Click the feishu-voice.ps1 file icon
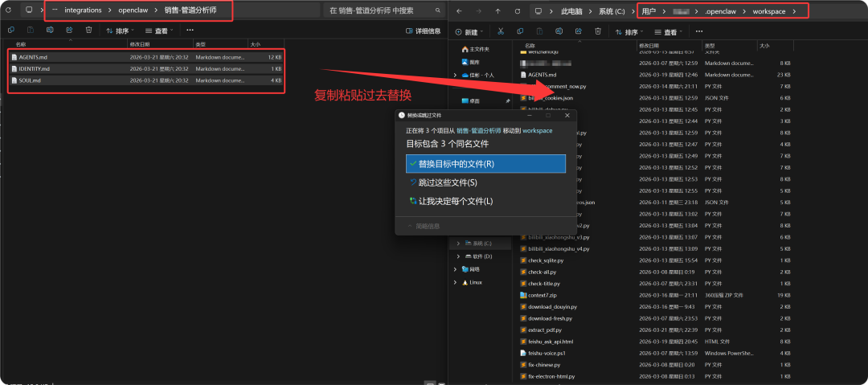Viewport: 868px width, 385px height. pos(523,354)
